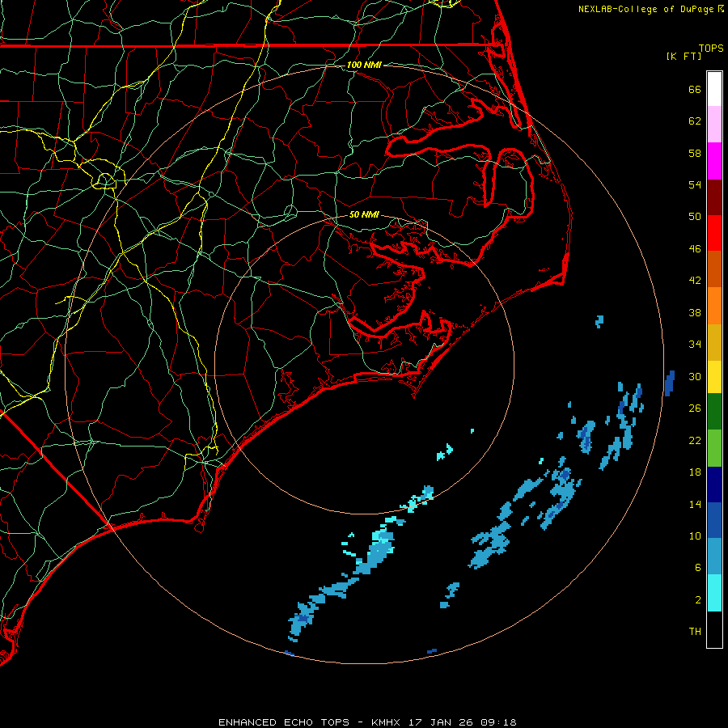Image resolution: width=728 pixels, height=728 pixels.
Task: Select the orange 42 kft swatch
Action: tap(714, 306)
